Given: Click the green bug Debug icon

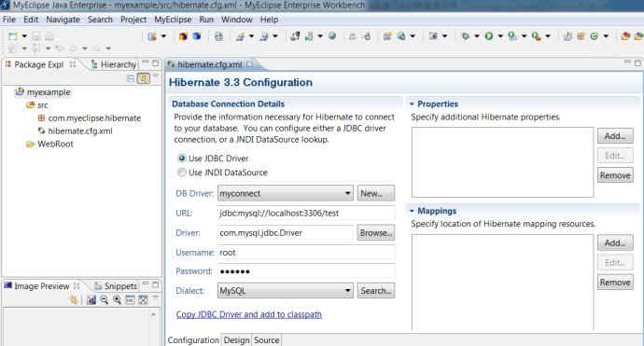Looking at the screenshot, I should (466, 36).
